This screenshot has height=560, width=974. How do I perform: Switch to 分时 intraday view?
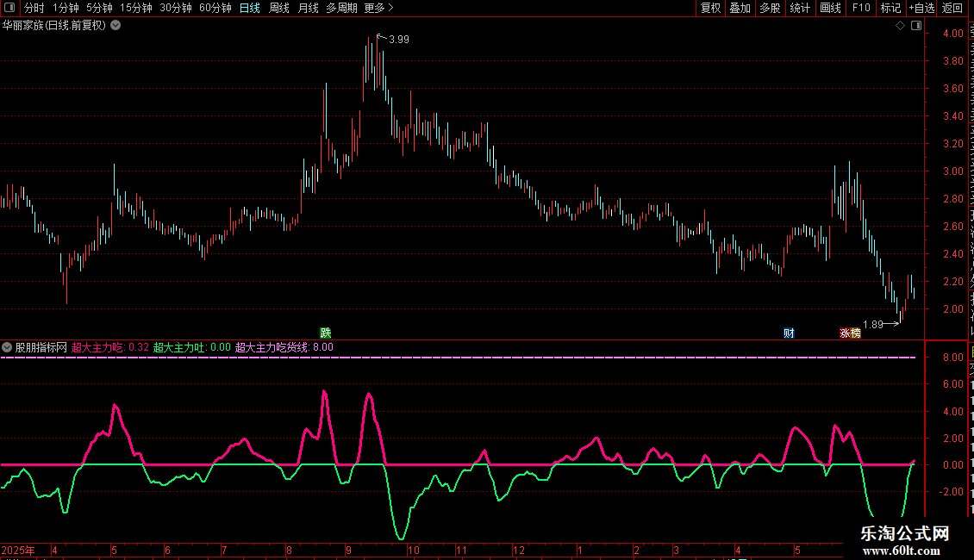(x=34, y=8)
